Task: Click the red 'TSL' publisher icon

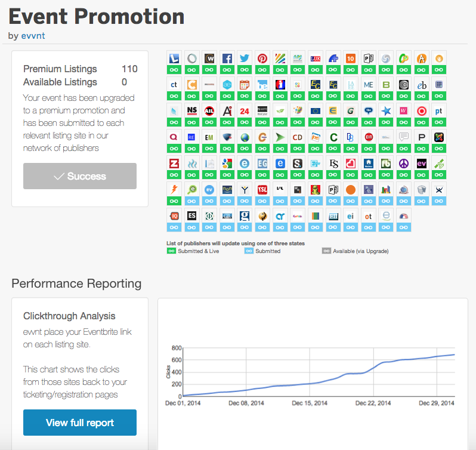Action: pos(262,190)
